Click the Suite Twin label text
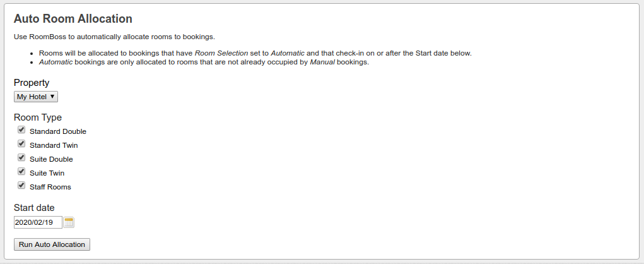Screen dimensions: 644x264 coord(47,173)
